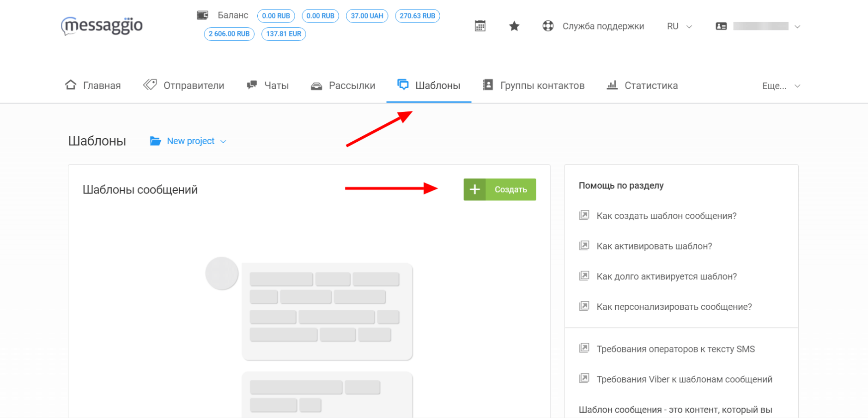
Task: Click the Помощь по разделу heading
Action: (x=621, y=185)
